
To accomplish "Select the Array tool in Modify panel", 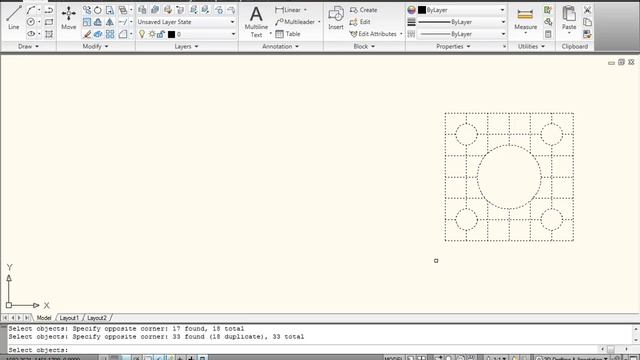I will pyautogui.click(x=110, y=34).
